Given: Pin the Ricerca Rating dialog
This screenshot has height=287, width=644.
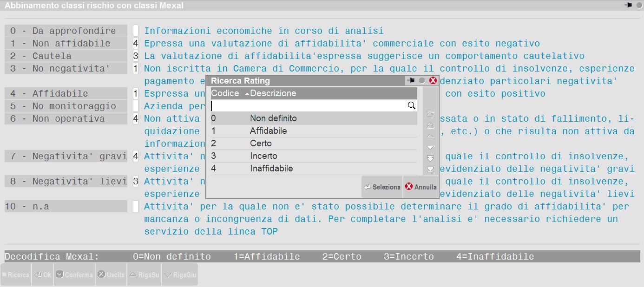Looking at the screenshot, I should click(411, 81).
